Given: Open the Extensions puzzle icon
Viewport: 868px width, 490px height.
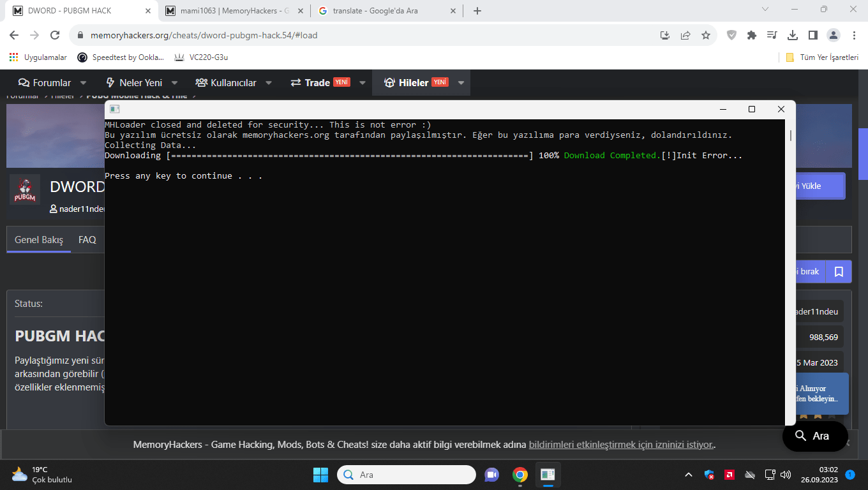Looking at the screenshot, I should click(752, 35).
